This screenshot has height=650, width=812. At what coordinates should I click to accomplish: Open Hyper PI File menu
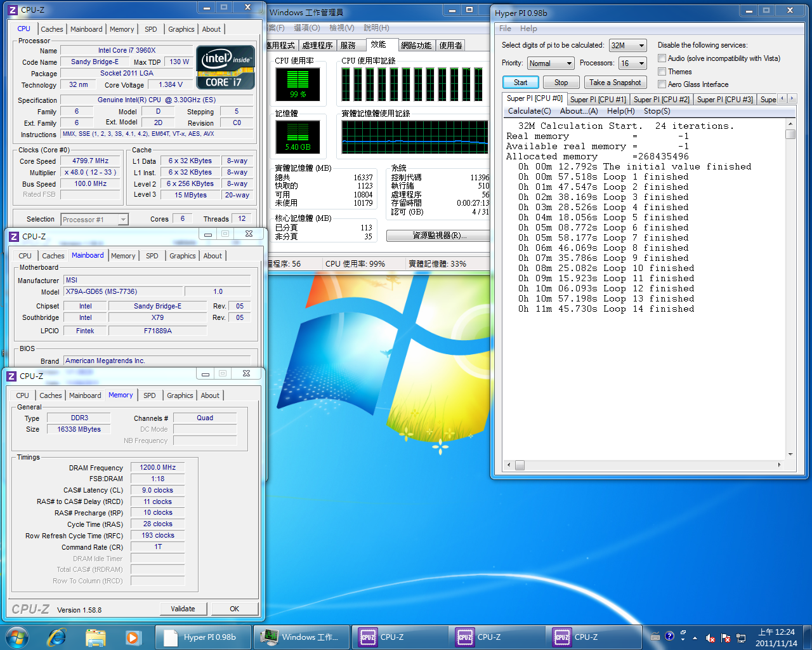(x=505, y=29)
